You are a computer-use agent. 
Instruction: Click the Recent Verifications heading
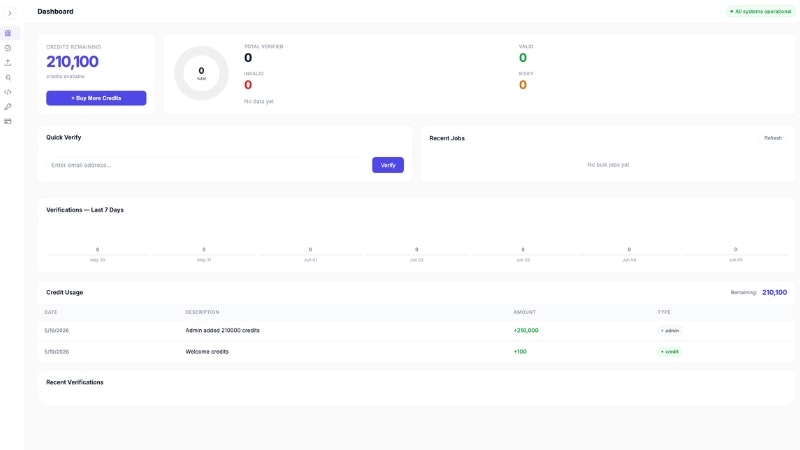(x=74, y=382)
